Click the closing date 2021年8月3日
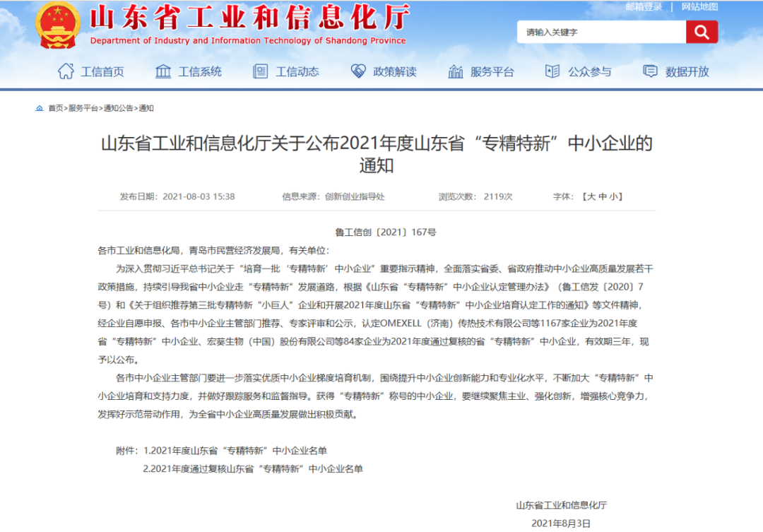The image size is (763, 532). [x=561, y=524]
